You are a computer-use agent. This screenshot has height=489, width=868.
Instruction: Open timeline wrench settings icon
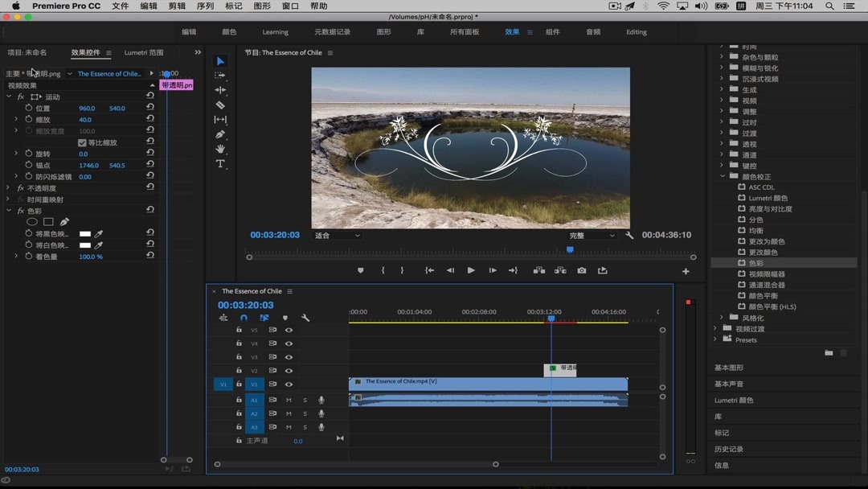tap(305, 318)
